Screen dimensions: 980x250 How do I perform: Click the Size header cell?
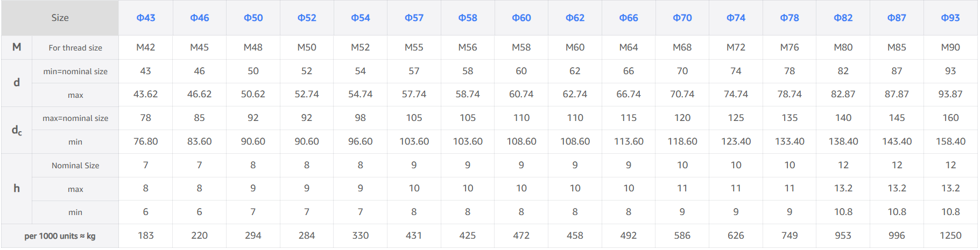[60, 18]
